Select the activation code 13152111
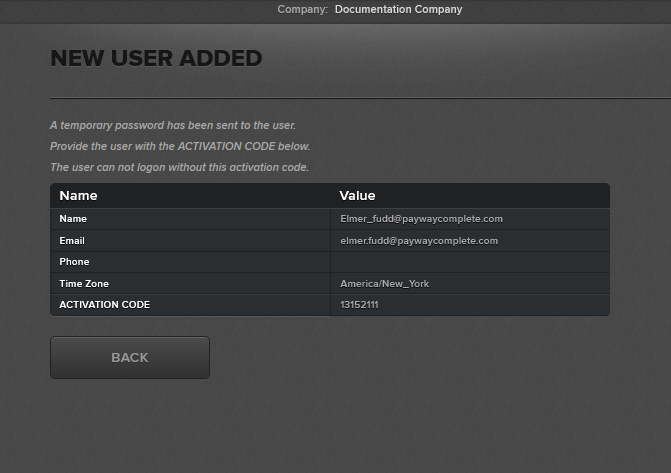 tap(359, 305)
